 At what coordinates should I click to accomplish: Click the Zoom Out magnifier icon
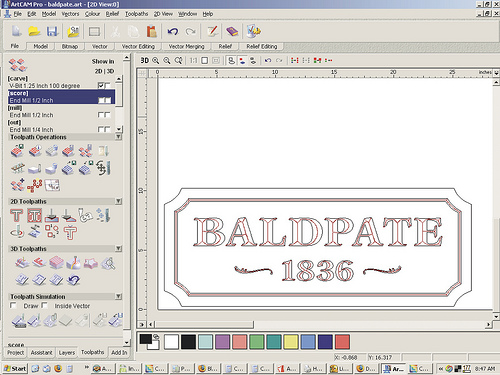click(x=167, y=60)
